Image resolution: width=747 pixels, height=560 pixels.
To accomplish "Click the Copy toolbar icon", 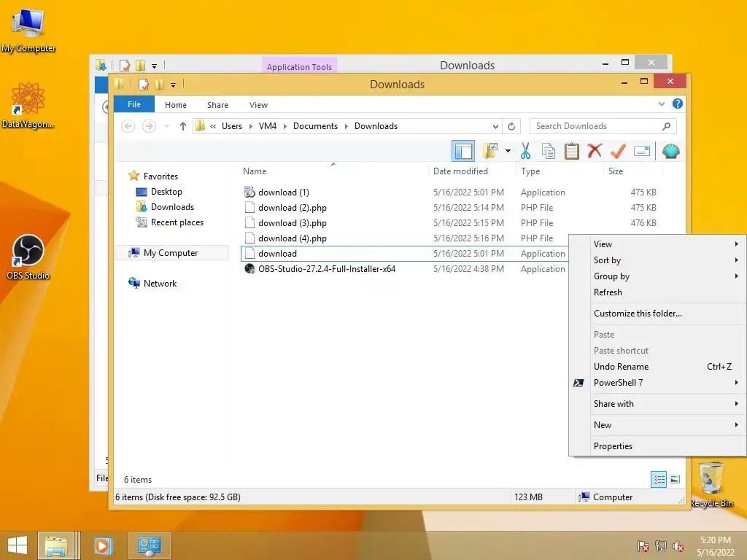I will [549, 152].
